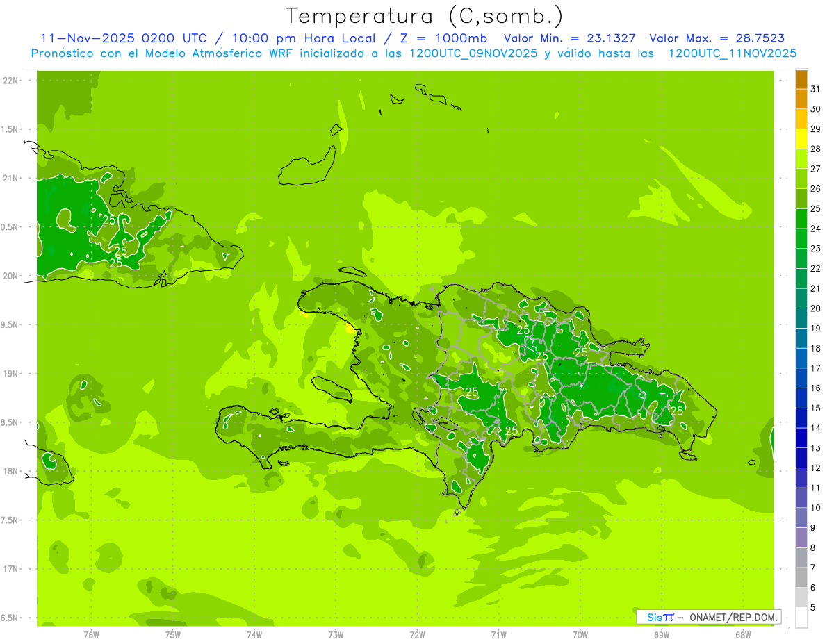Click the '18N' latitude label
Screen dimensions: 834x644
(10, 471)
